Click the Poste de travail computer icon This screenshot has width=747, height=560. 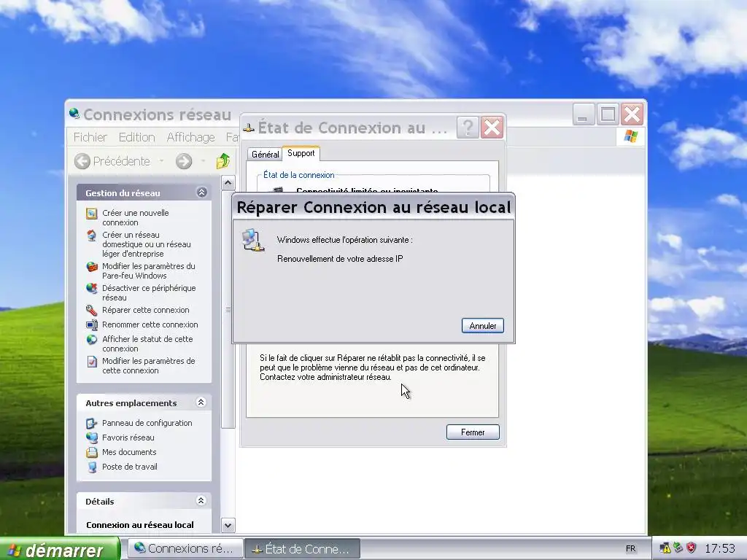click(91, 467)
